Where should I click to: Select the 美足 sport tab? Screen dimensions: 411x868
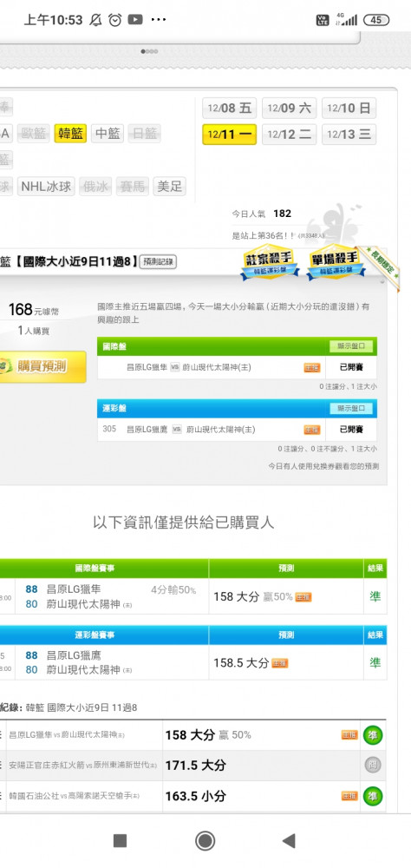pyautogui.click(x=169, y=187)
